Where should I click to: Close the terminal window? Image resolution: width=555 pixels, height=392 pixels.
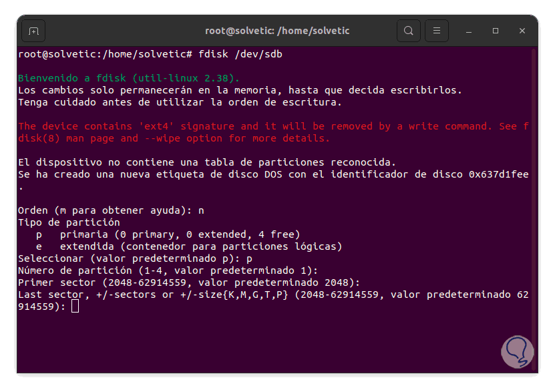522,31
